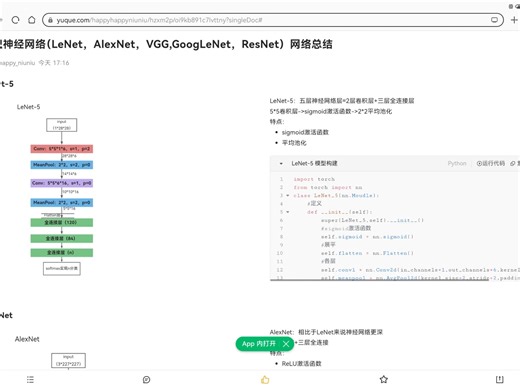Open the outline list icon at bottom

[x=30, y=379]
